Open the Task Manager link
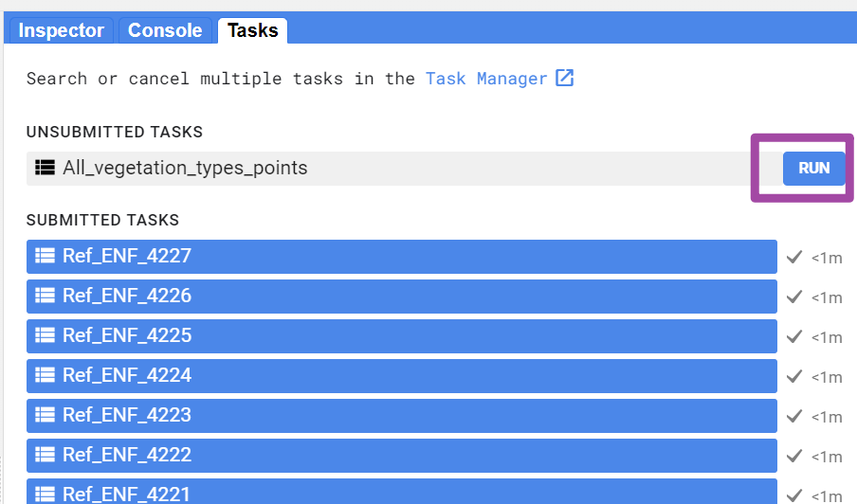Viewport: 857px width, 504px height. (x=486, y=79)
